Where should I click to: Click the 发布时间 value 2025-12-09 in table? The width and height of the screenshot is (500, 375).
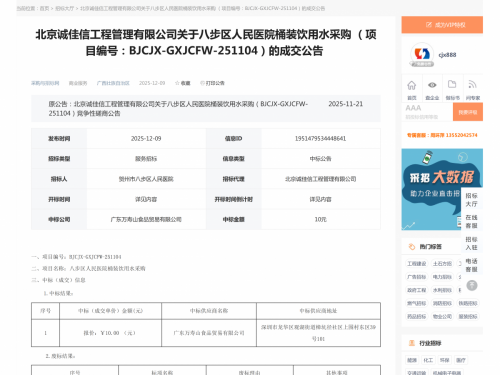coord(146,138)
